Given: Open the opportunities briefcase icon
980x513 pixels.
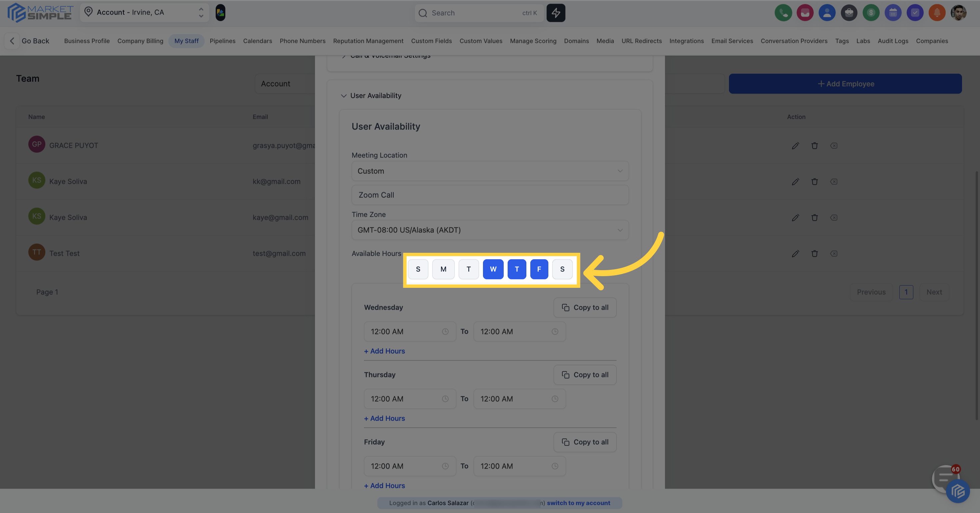Looking at the screenshot, I should tap(849, 13).
